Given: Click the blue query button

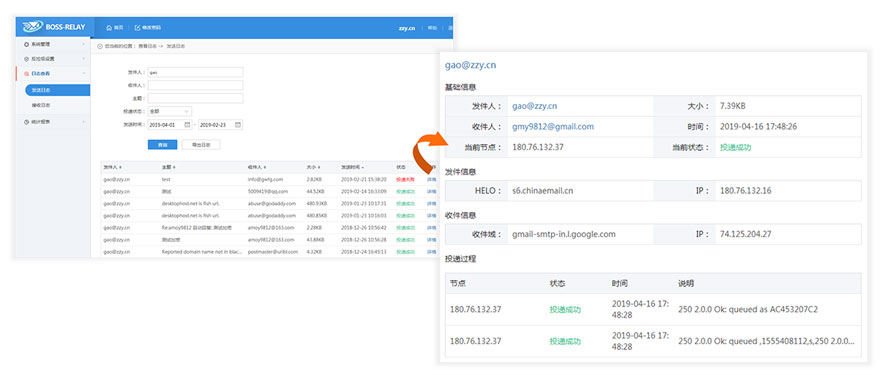Looking at the screenshot, I should [x=162, y=145].
